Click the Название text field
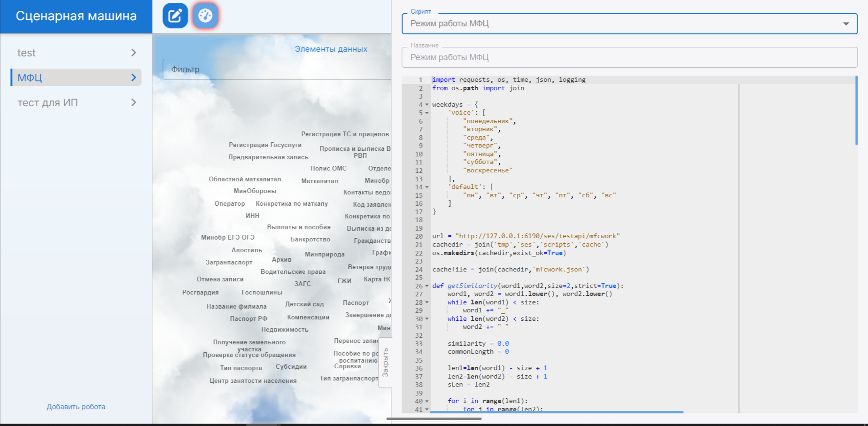Viewport: 868px width, 426px height. [629, 57]
